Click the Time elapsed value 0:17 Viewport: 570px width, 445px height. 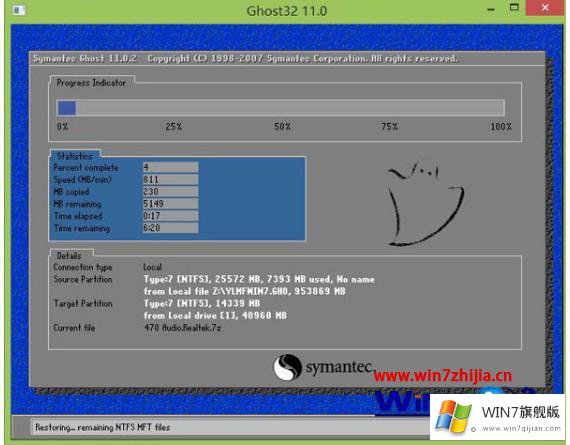coord(170,216)
